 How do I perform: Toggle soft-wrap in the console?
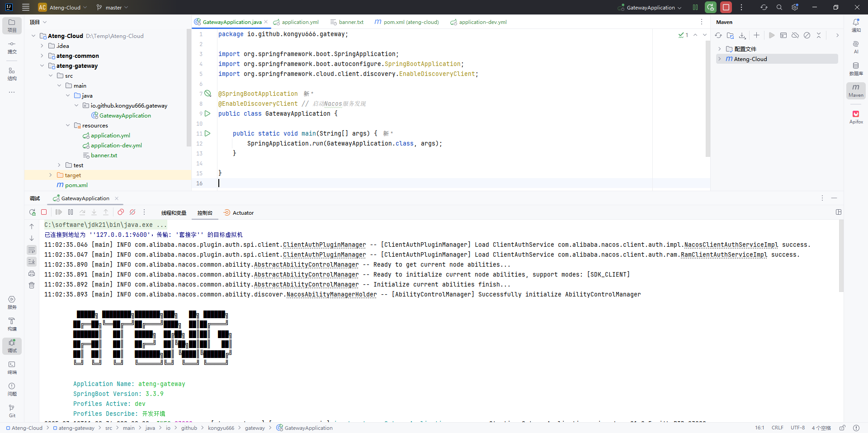click(x=32, y=250)
